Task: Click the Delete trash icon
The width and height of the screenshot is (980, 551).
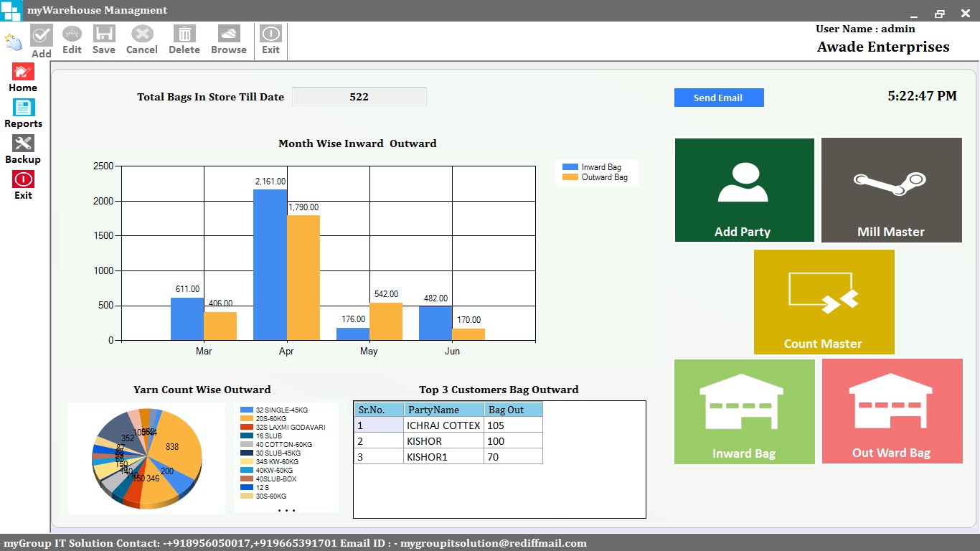Action: pos(184,34)
